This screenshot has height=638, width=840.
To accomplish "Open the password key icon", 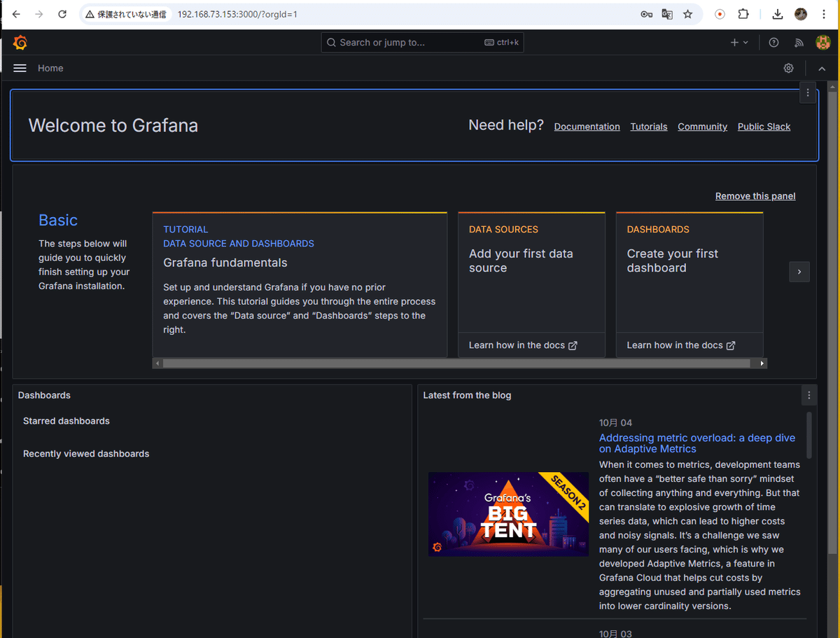I will point(646,14).
